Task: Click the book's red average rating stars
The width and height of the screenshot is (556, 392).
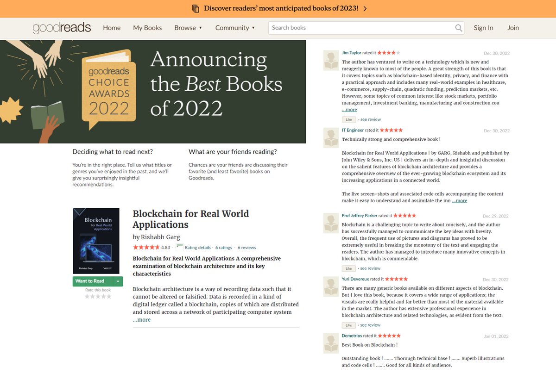Action: pos(146,247)
